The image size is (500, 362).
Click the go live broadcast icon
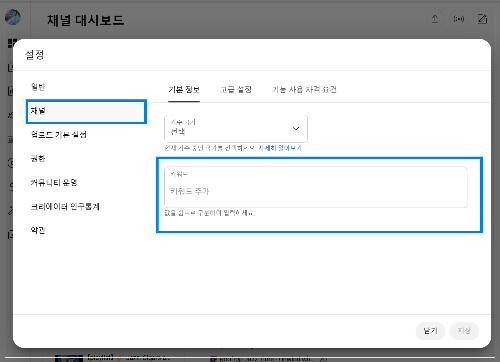(x=459, y=19)
